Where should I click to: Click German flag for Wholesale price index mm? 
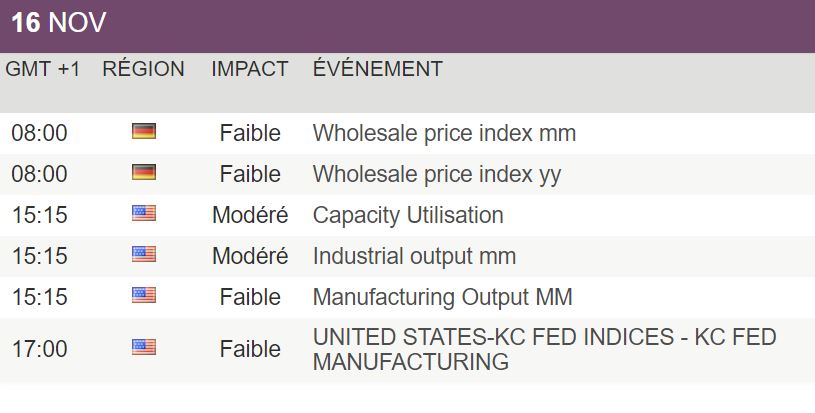click(144, 131)
